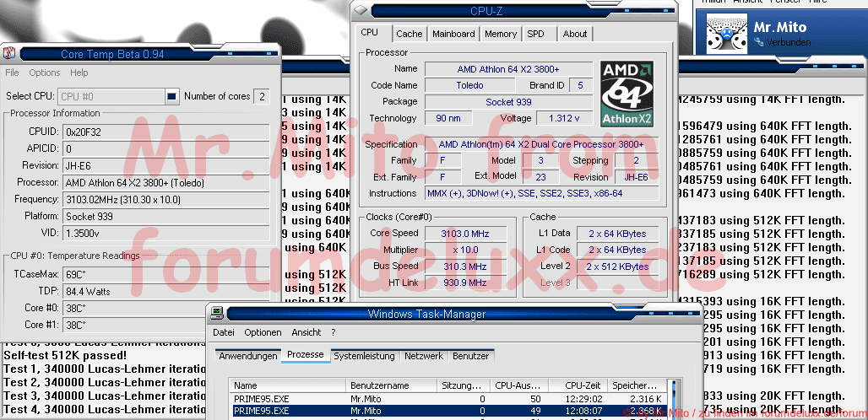This screenshot has width=868, height=420.
Task: Switch to the Mainboard tab in CPU-Z
Action: 453,34
